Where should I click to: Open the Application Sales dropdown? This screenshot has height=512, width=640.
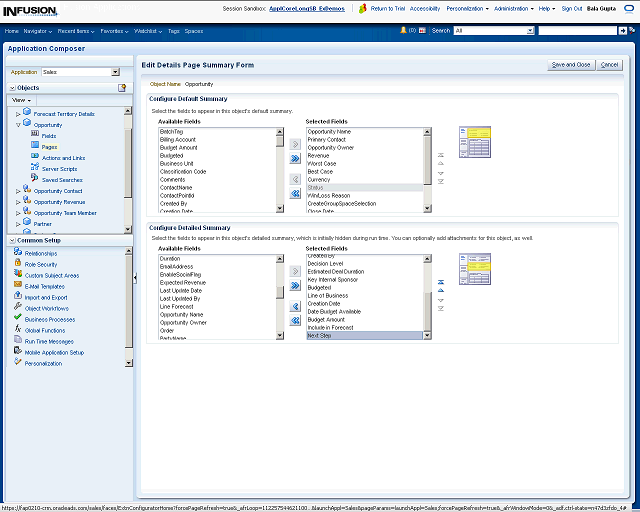(115, 72)
